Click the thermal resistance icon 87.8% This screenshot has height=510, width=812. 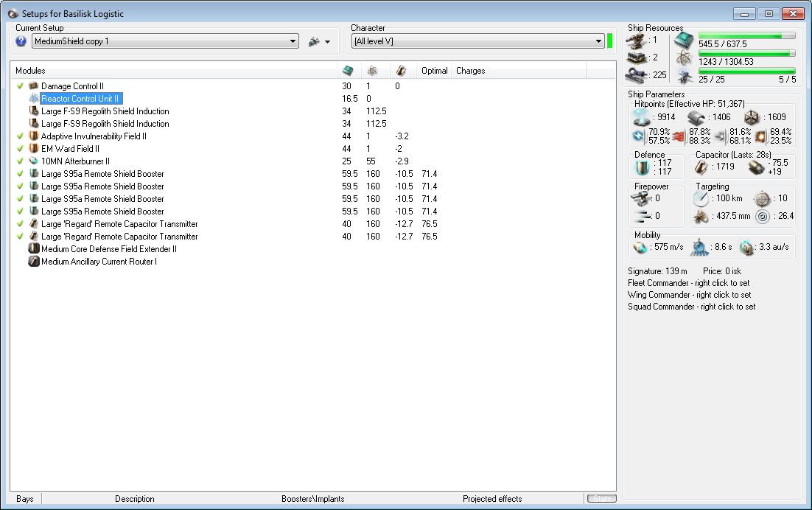[679, 136]
